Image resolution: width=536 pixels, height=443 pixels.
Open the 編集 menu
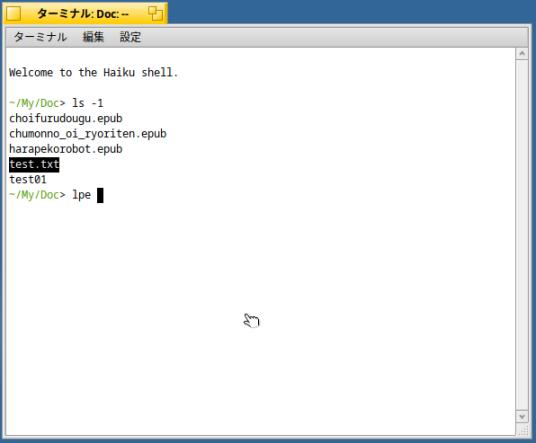pos(93,37)
